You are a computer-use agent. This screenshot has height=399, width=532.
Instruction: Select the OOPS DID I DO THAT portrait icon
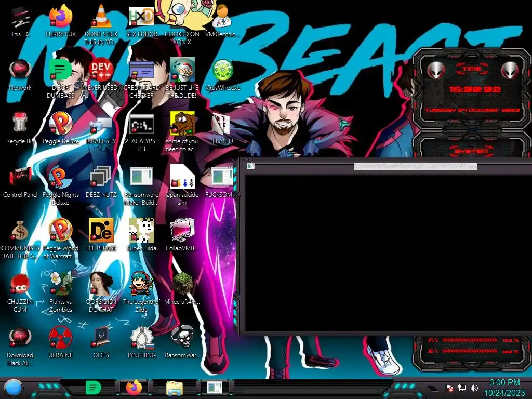[x=101, y=292]
